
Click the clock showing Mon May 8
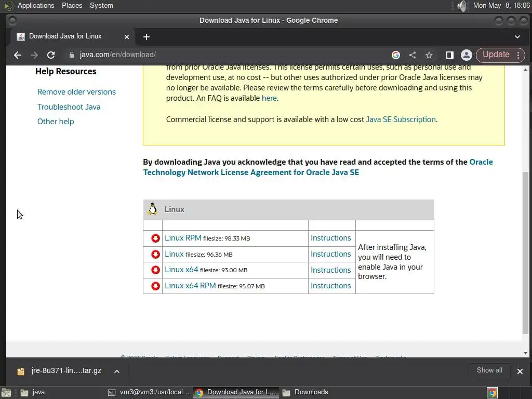point(501,5)
